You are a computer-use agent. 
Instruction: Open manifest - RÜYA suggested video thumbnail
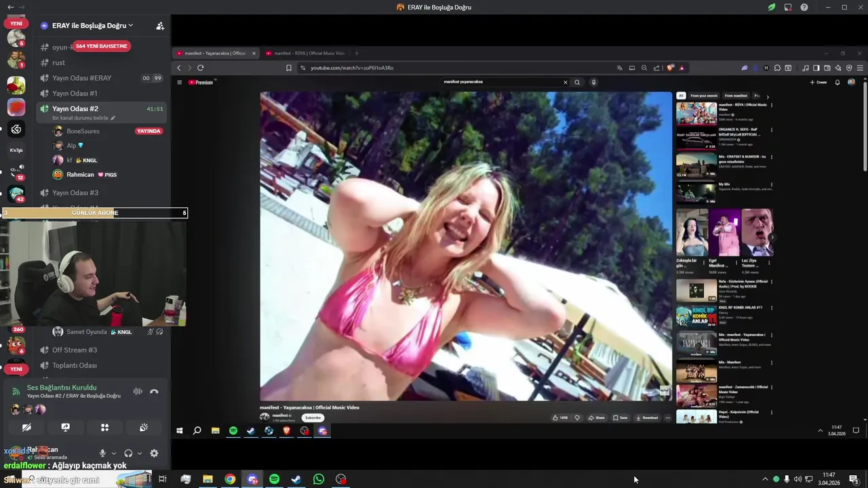pos(696,114)
